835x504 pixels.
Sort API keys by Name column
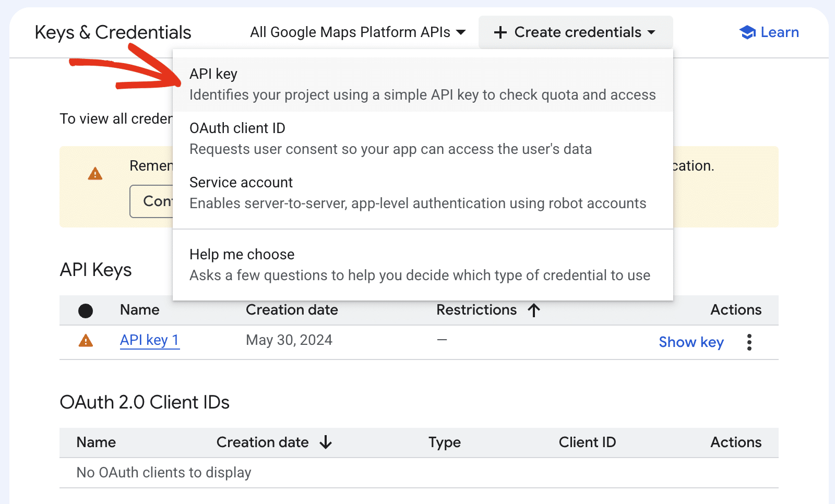tap(140, 310)
